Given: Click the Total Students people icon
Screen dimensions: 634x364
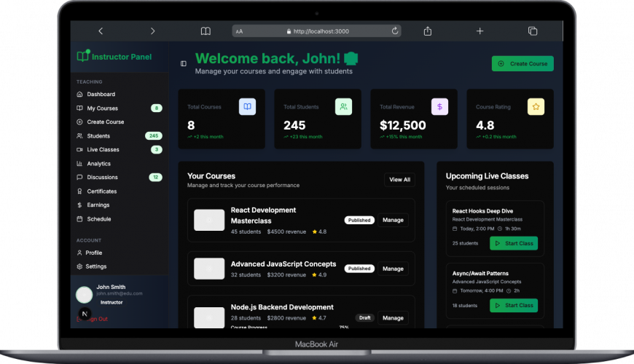Looking at the screenshot, I should [x=343, y=107].
